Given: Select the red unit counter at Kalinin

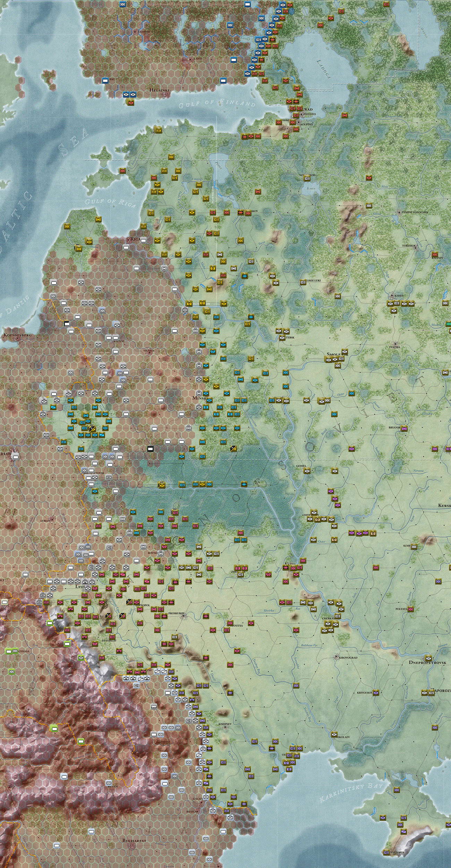Looking at the screenshot, I should point(435,254).
